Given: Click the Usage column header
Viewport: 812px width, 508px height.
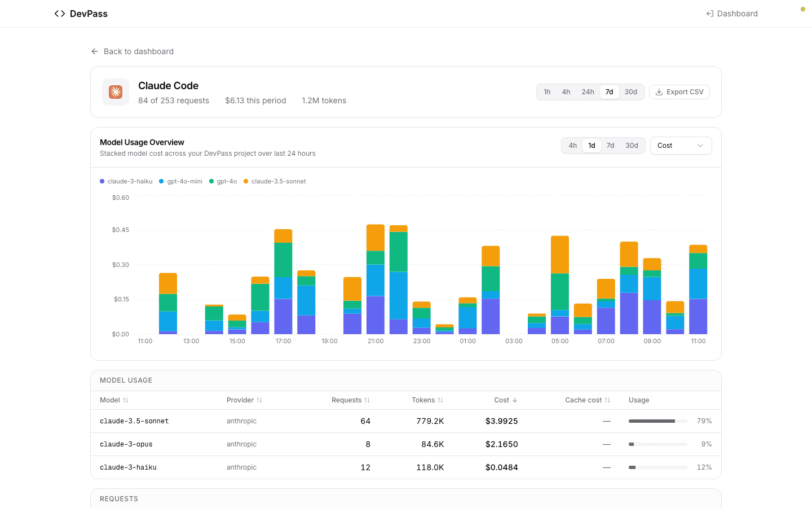Looking at the screenshot, I should pos(639,400).
